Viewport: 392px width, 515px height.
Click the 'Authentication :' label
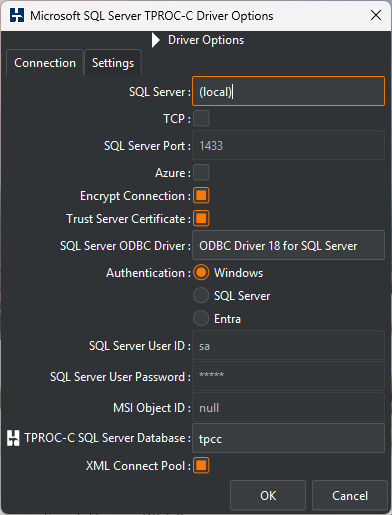coord(148,273)
